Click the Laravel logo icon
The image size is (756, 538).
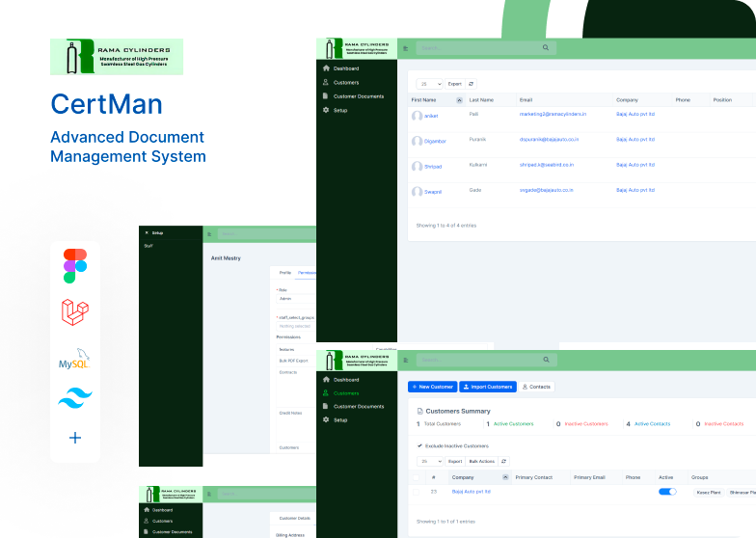coord(75,312)
